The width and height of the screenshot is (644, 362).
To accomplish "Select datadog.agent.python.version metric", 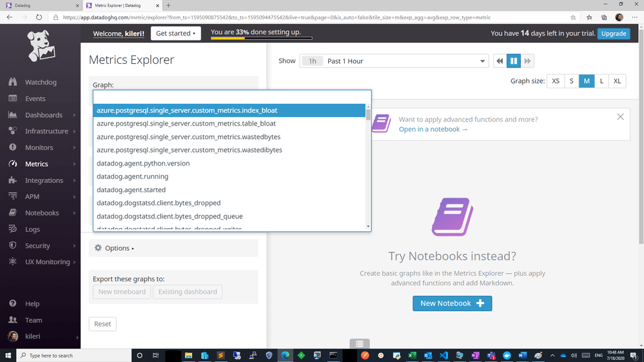I will 229,163.
